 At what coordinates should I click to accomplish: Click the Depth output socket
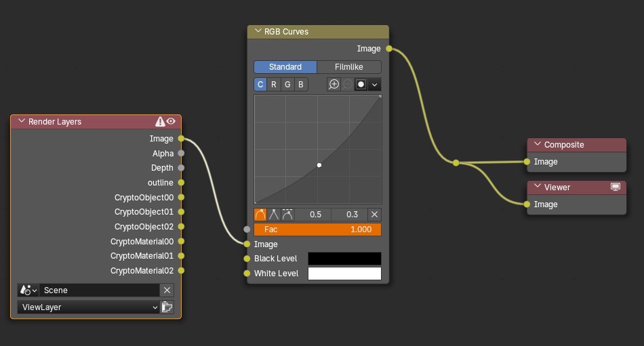point(181,168)
